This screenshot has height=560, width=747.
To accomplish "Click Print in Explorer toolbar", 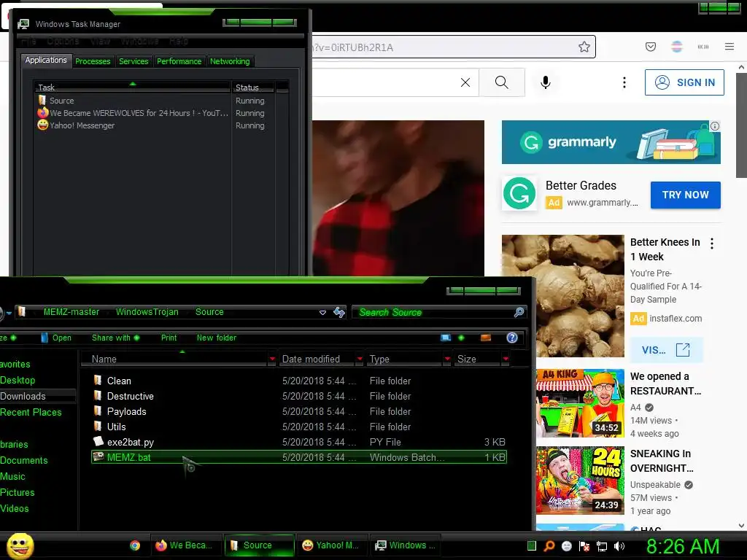I will pos(169,338).
